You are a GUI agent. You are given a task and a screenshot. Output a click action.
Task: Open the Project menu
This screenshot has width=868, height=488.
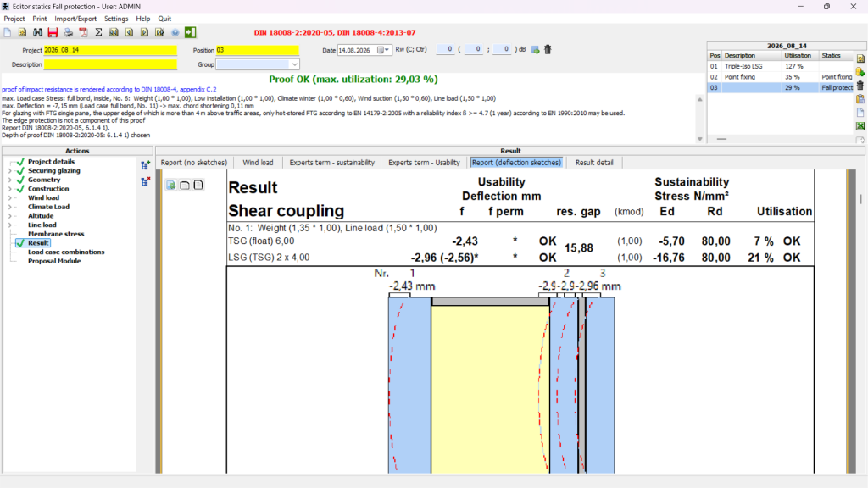[14, 19]
